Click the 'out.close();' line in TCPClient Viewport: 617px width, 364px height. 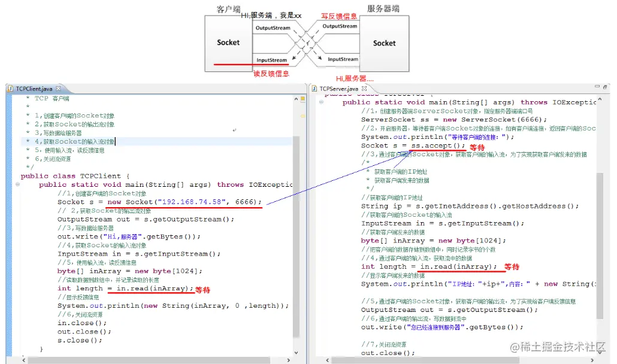click(x=84, y=332)
